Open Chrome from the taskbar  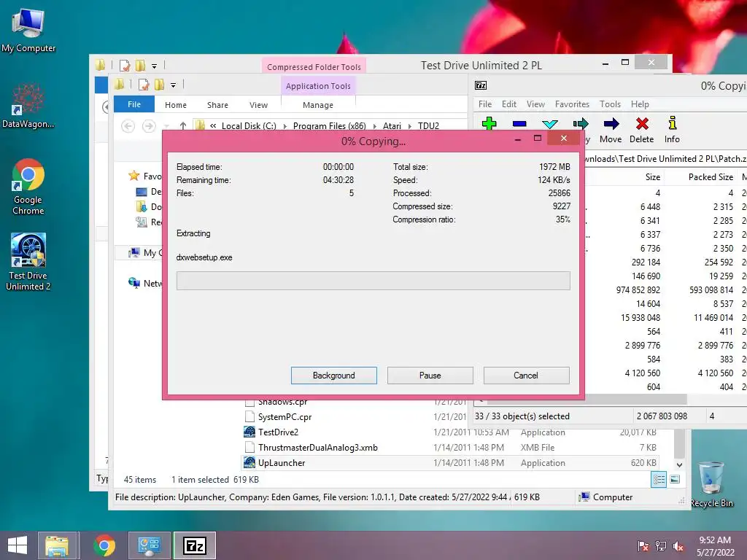pyautogui.click(x=104, y=545)
